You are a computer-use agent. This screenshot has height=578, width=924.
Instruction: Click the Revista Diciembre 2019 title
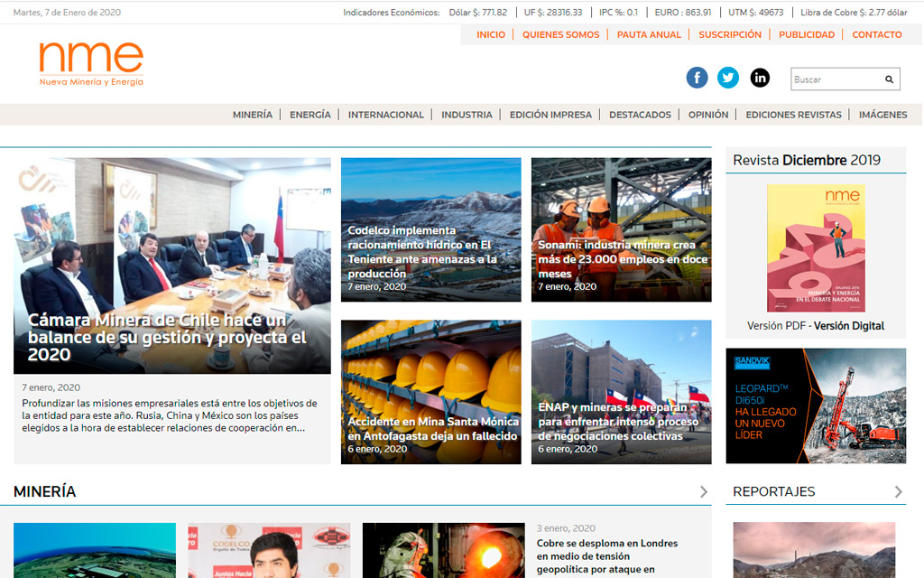[x=806, y=160]
